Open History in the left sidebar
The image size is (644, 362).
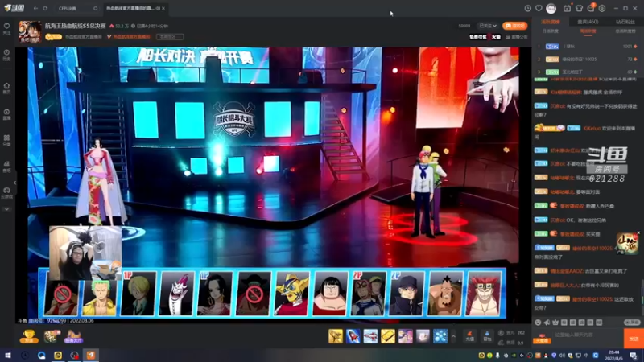click(6, 55)
